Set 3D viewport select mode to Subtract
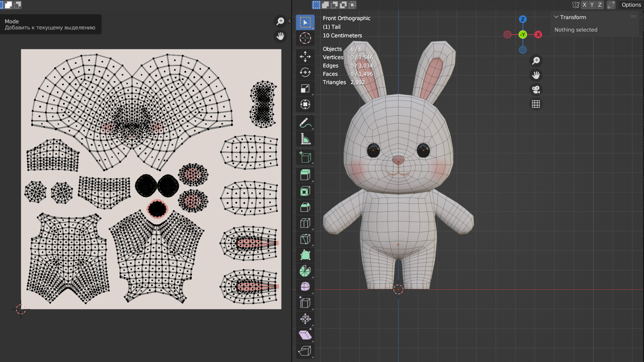644x362 pixels. click(334, 5)
